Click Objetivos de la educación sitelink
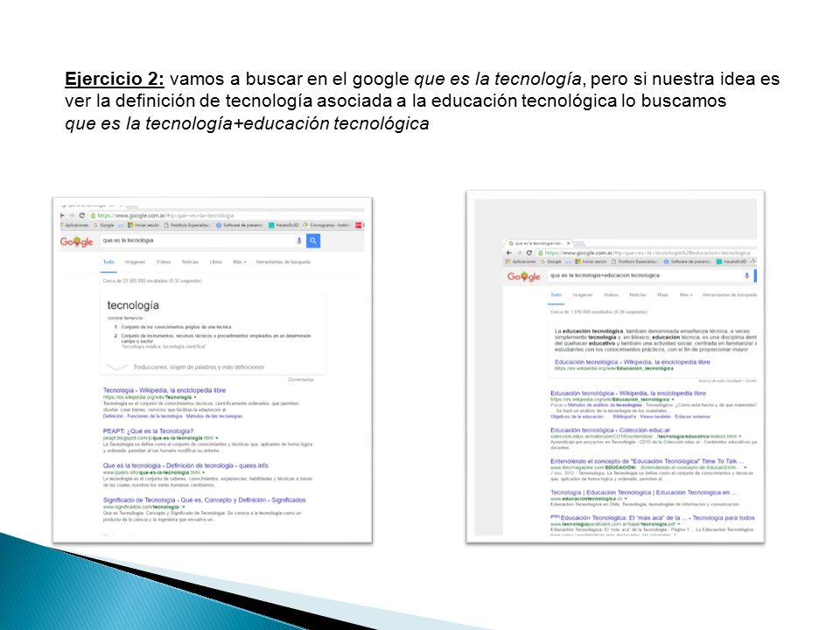The width and height of the screenshot is (840, 630). pyautogui.click(x=577, y=416)
